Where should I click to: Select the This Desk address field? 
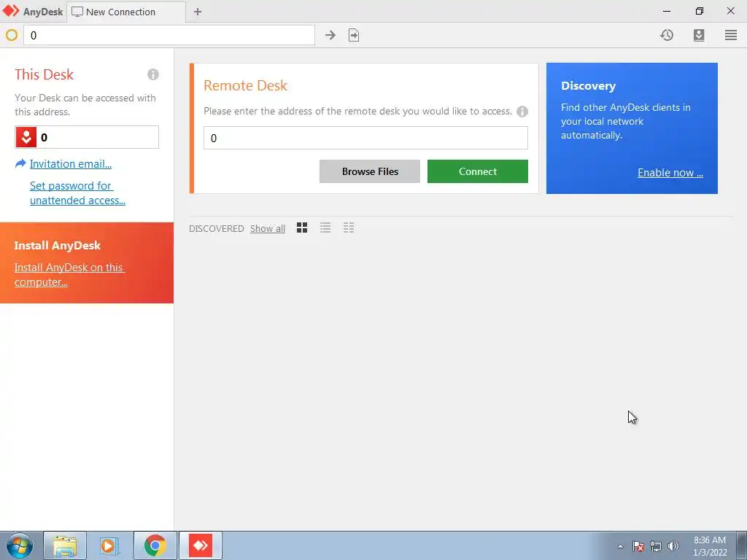click(x=87, y=138)
